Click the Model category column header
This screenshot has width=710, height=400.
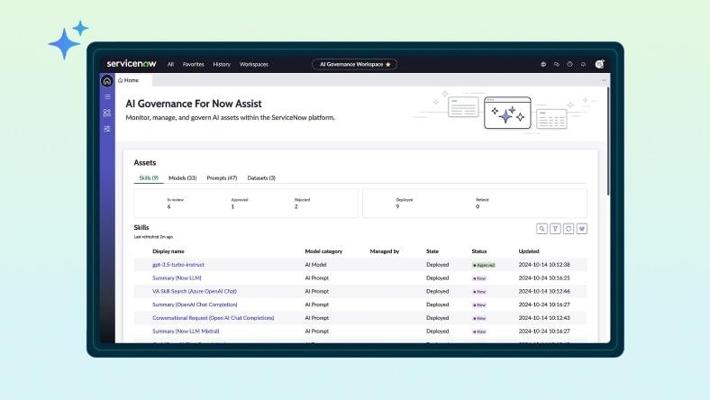tap(323, 251)
